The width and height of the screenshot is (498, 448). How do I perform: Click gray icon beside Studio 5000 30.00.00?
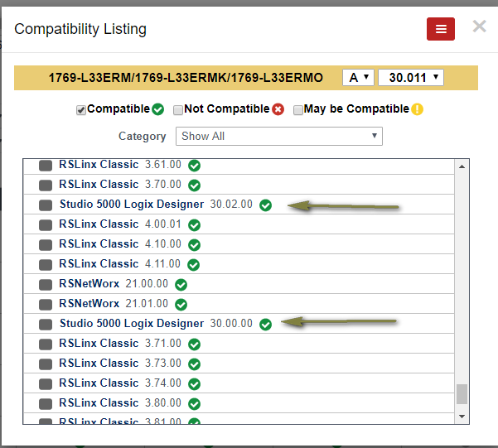46,325
